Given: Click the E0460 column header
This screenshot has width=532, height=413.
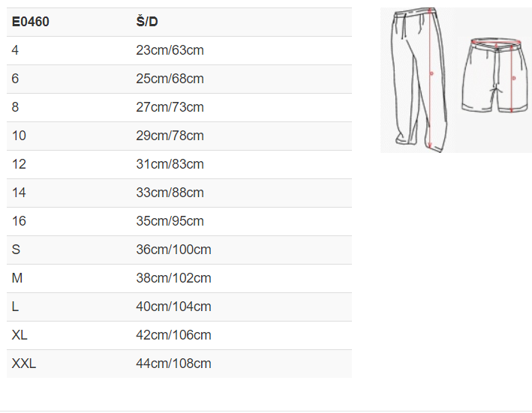Looking at the screenshot, I should click(x=31, y=22).
